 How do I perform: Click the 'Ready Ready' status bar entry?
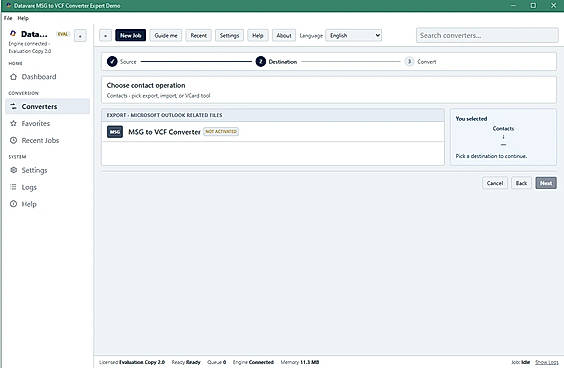point(186,362)
